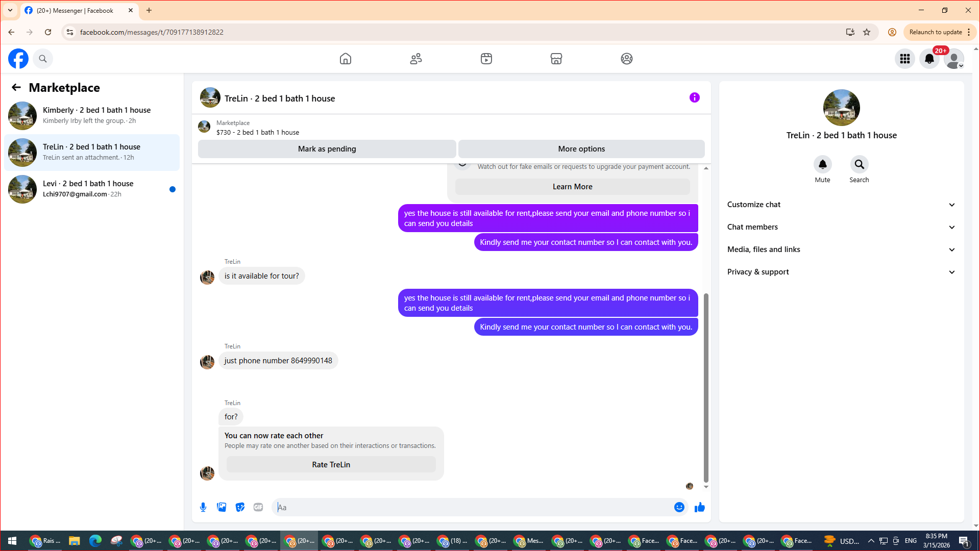Expand Media, files and links section
980x551 pixels.
click(x=842, y=249)
